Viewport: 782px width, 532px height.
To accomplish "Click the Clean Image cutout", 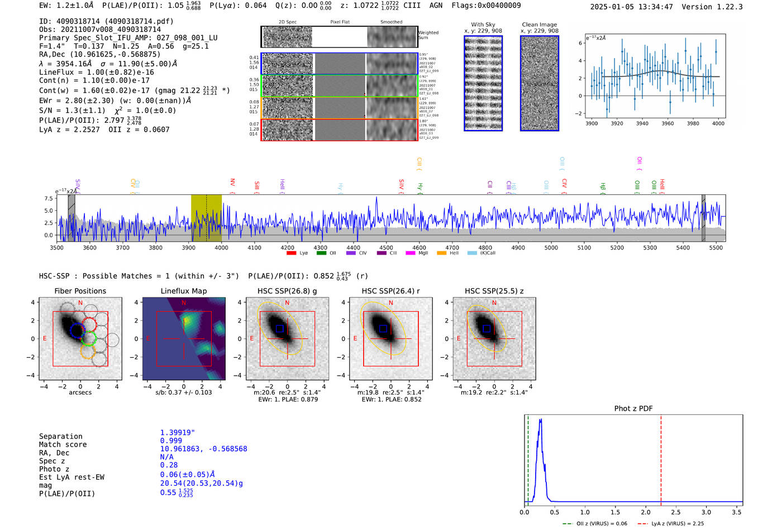I will pyautogui.click(x=540, y=84).
